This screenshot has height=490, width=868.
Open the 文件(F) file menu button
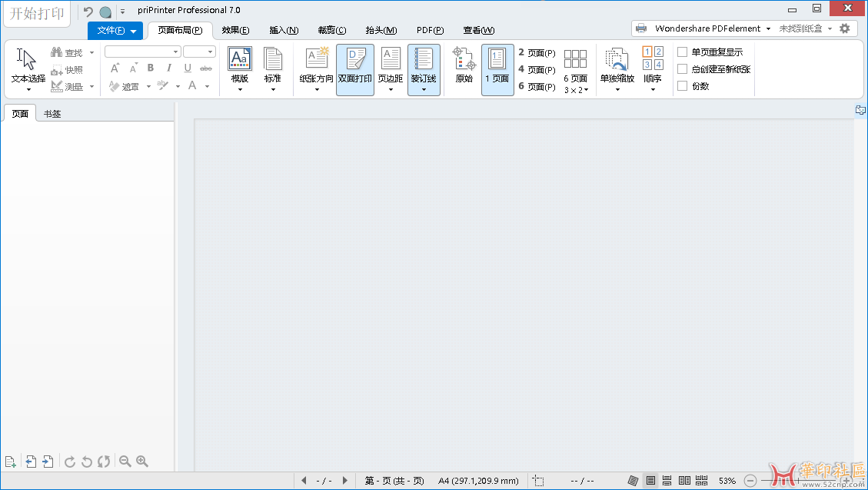[115, 31]
